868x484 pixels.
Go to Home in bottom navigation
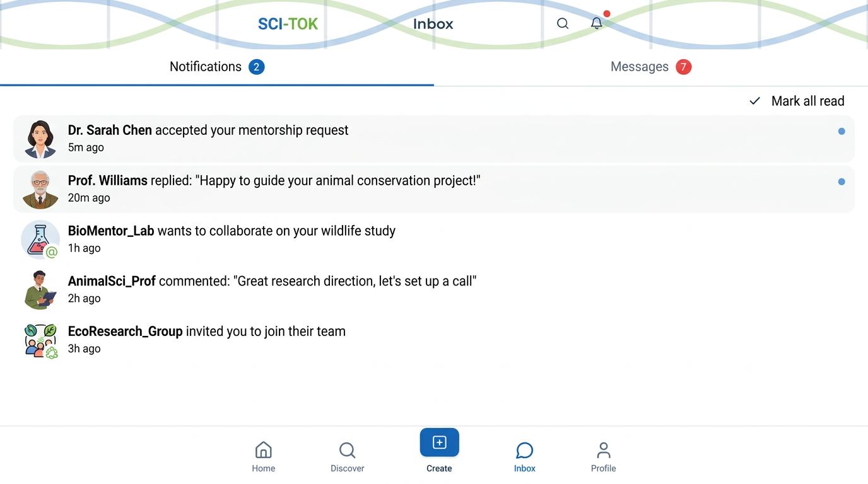(264, 457)
